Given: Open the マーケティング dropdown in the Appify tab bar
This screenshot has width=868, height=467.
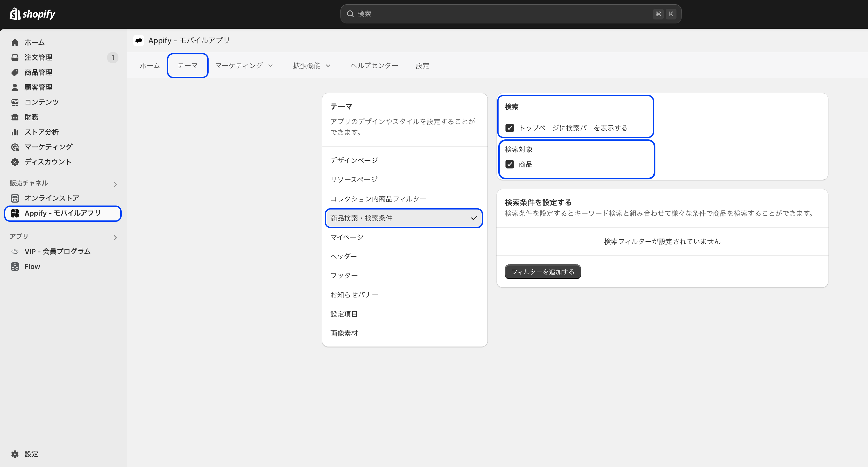Looking at the screenshot, I should [x=244, y=66].
